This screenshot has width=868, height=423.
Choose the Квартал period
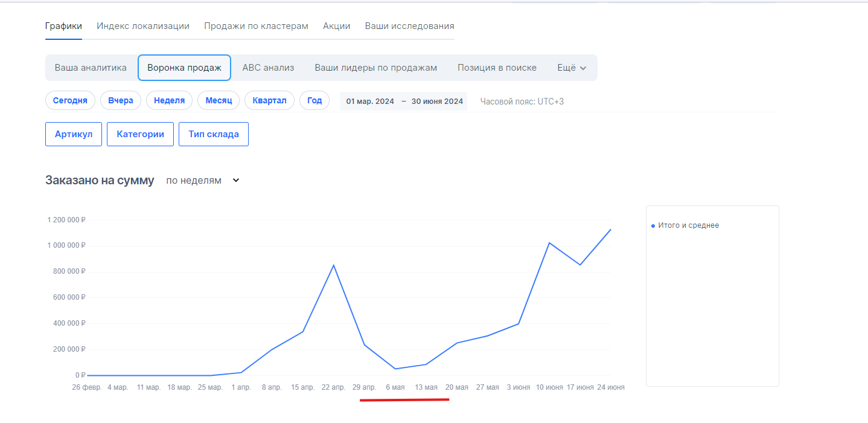coord(269,100)
